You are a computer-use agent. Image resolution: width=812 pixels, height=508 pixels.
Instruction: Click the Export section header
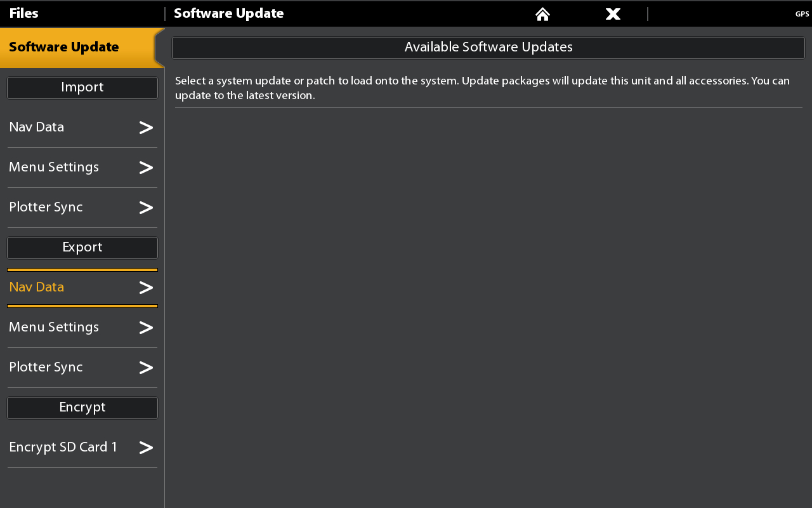click(82, 248)
